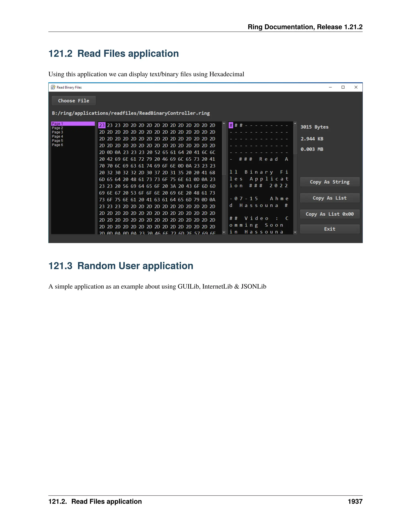This screenshot has height=532, width=411.
Task: Maximize the Read Binary Files window
Action: tap(343, 87)
